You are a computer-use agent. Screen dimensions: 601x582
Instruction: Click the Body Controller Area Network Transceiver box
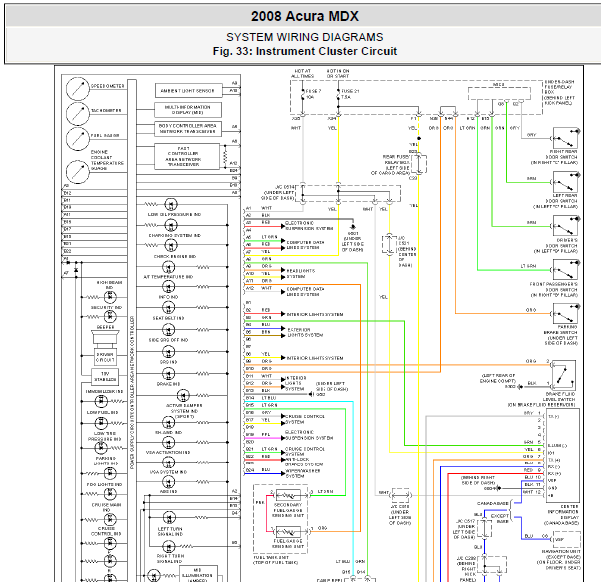click(x=188, y=128)
